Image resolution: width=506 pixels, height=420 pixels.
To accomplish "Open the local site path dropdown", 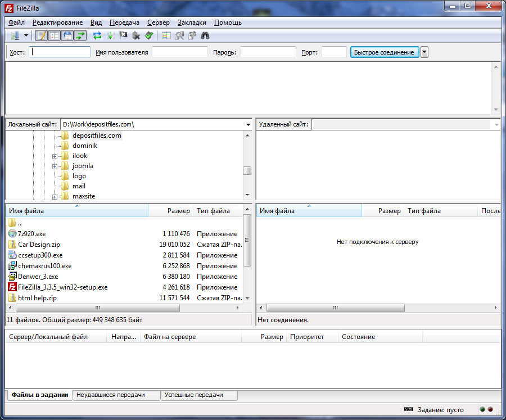I will [x=248, y=125].
